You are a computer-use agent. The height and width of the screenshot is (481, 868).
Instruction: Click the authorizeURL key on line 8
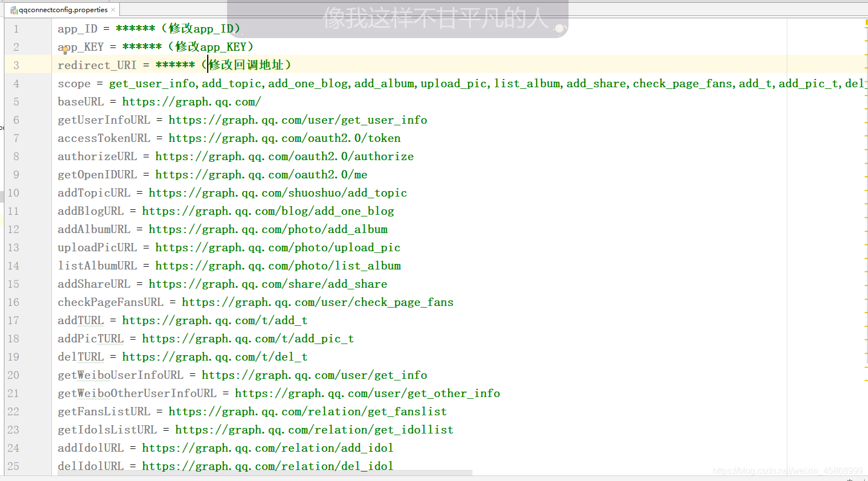coord(97,156)
